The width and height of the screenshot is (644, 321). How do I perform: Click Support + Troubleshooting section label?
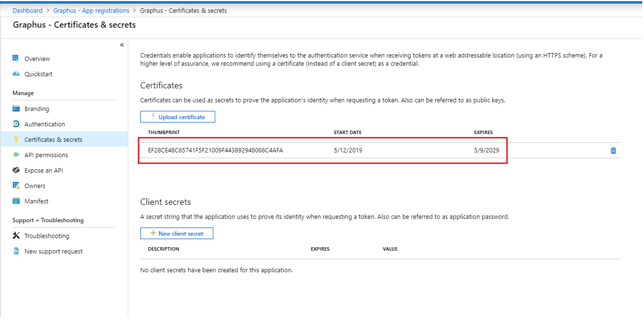point(48,220)
